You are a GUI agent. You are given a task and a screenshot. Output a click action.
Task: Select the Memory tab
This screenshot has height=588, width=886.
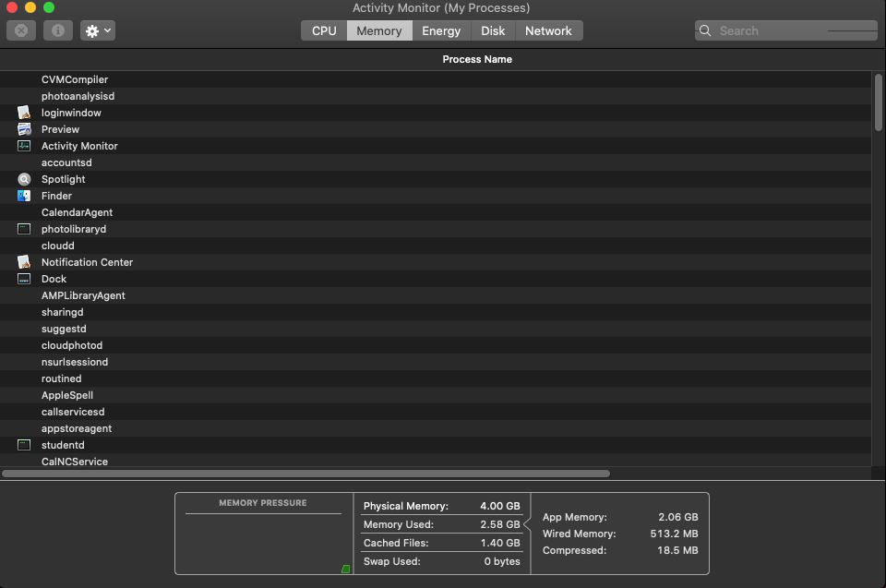click(x=379, y=30)
